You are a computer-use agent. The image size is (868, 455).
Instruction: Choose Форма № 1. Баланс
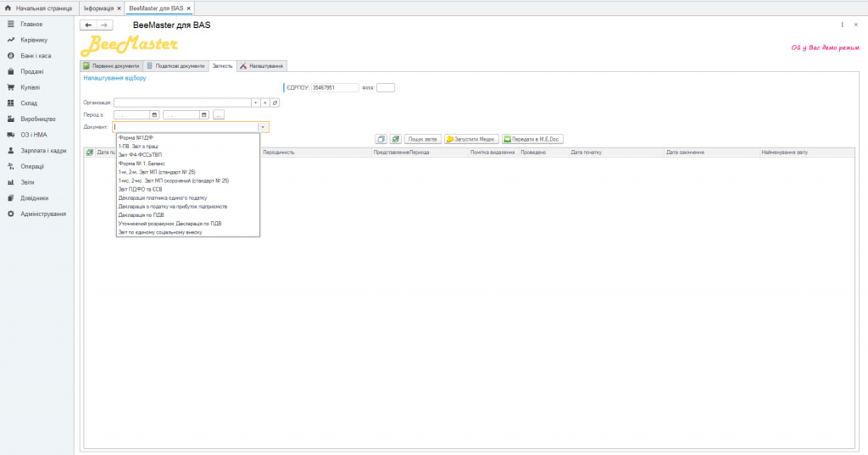coord(187,164)
